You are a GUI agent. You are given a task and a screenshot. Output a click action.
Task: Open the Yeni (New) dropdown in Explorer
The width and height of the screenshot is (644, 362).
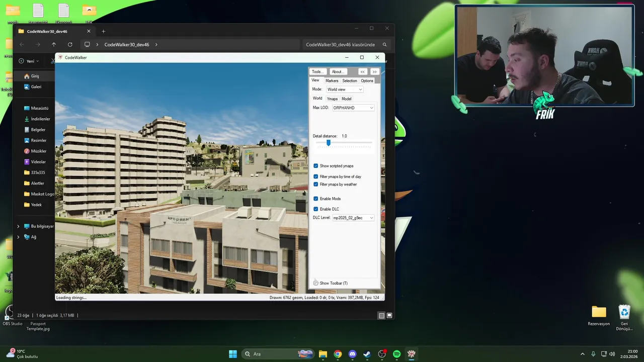(29, 61)
